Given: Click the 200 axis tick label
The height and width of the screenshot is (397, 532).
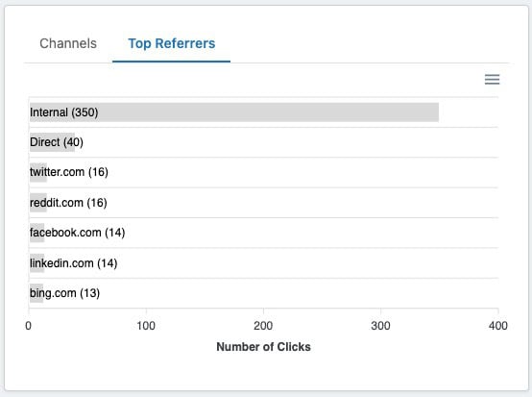Looking at the screenshot, I should [263, 326].
